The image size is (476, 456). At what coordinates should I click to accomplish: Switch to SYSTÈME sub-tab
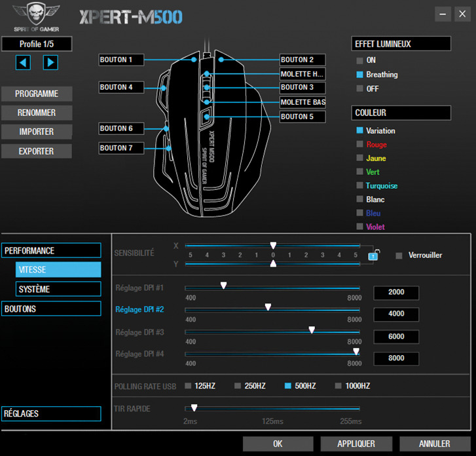tap(58, 289)
